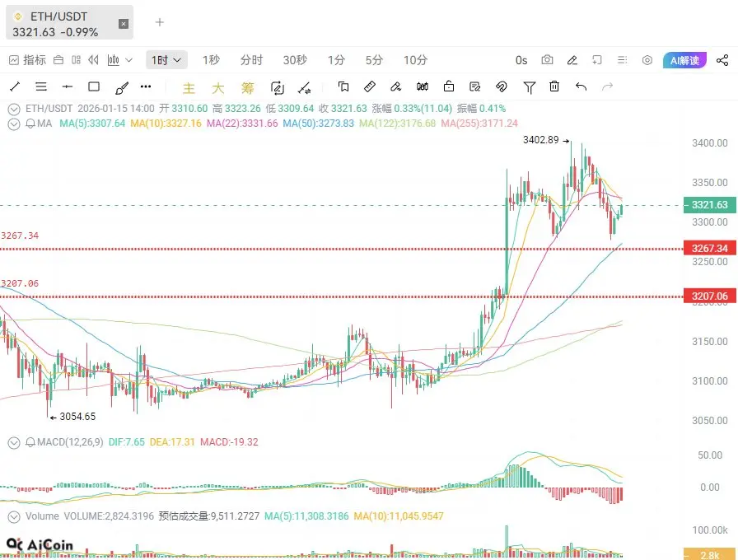
Task: Click the rewind replay icon
Action: pos(94,60)
